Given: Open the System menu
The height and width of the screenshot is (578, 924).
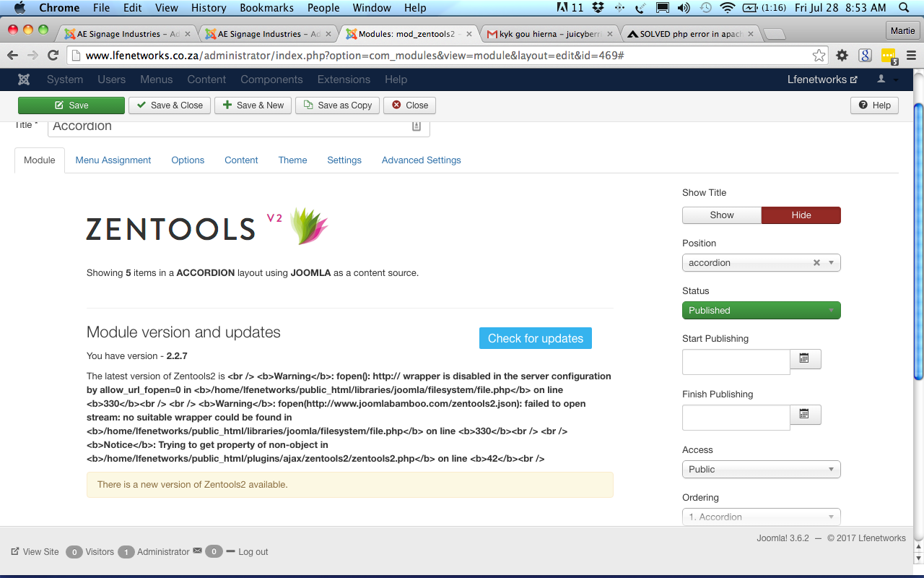Looking at the screenshot, I should tap(65, 79).
